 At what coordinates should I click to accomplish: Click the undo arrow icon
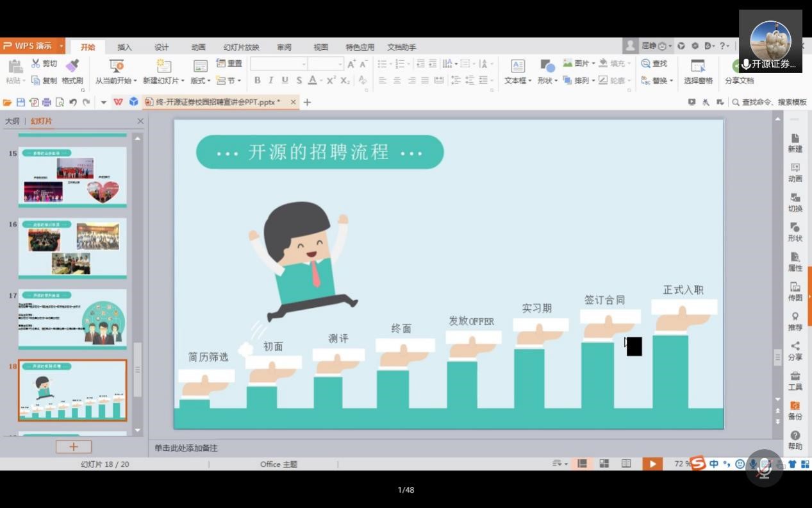[73, 102]
